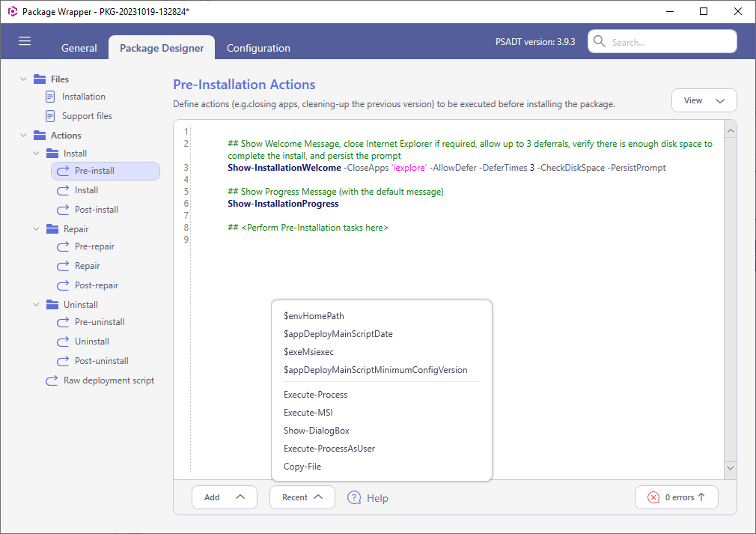The width and height of the screenshot is (756, 534).
Task: Click the search magnifier icon
Action: pyautogui.click(x=600, y=41)
